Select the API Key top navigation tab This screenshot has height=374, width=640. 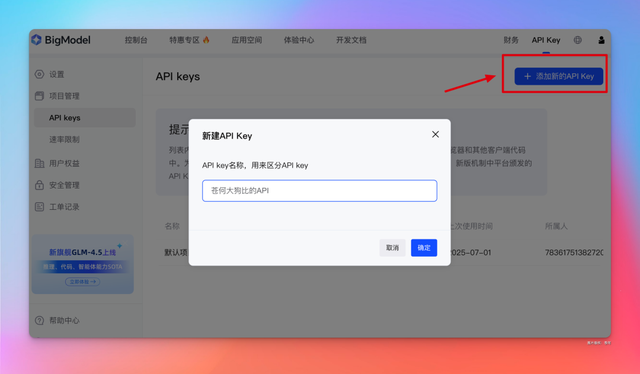point(546,40)
